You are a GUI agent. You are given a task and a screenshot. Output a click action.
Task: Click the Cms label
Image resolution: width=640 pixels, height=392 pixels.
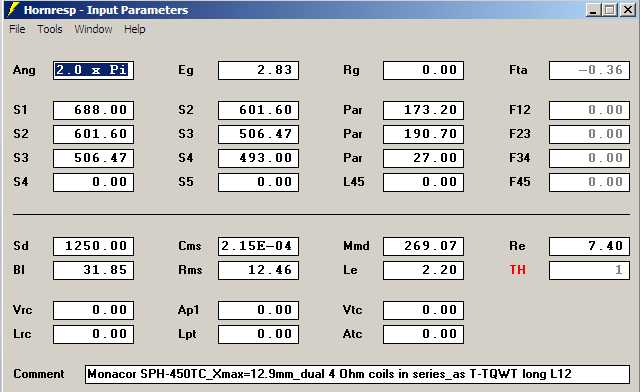click(x=190, y=246)
